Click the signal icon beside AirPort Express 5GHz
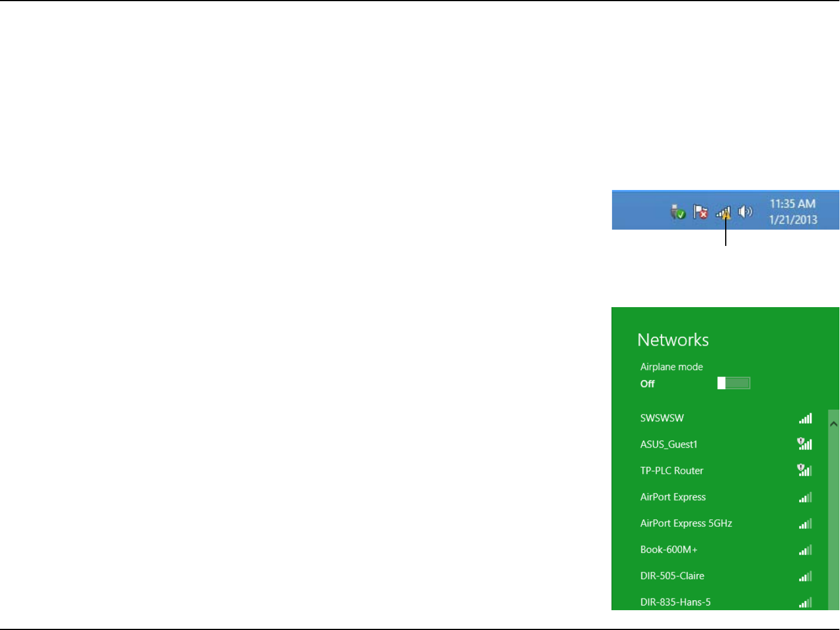 coord(806,523)
